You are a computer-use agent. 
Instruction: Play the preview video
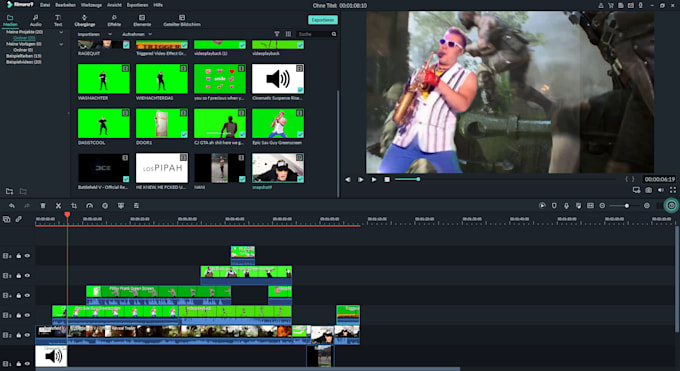pyautogui.click(x=373, y=179)
